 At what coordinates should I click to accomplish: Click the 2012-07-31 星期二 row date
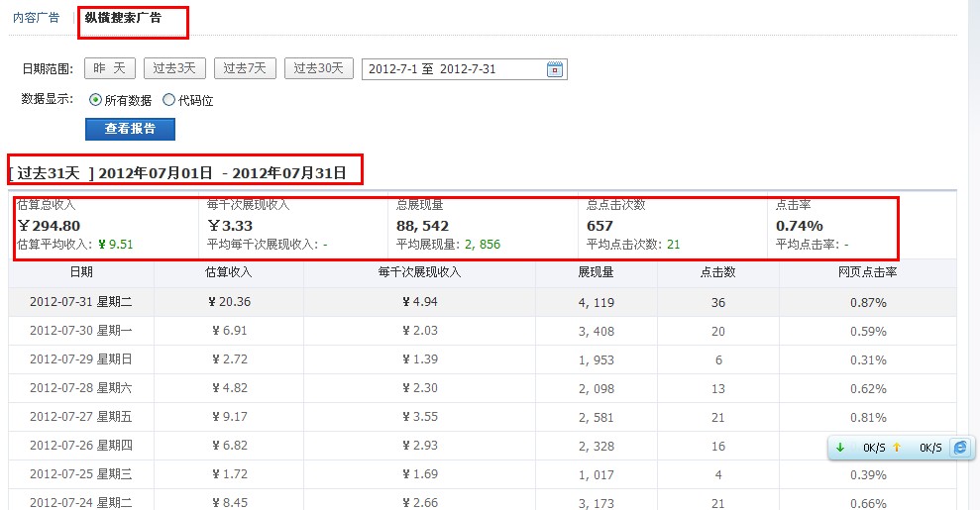pos(80,302)
